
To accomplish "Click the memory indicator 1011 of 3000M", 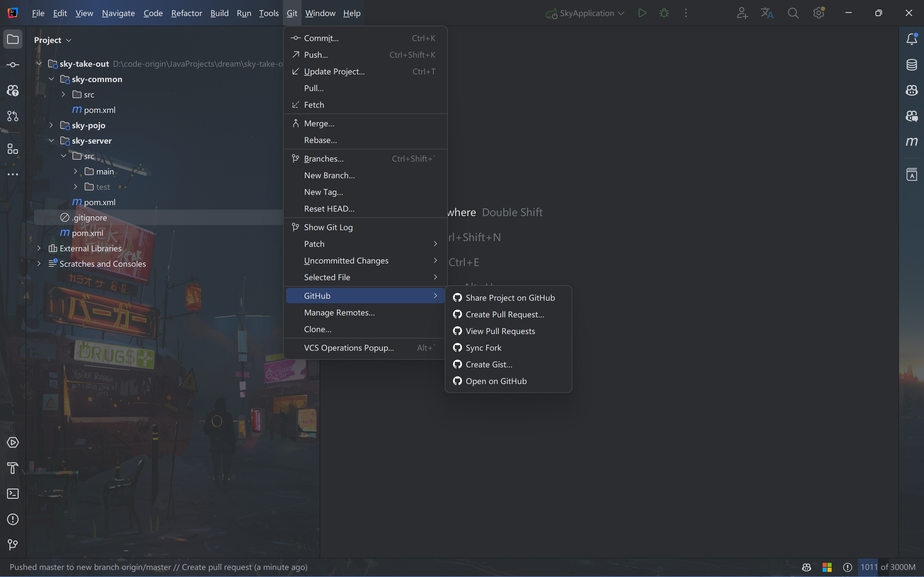I will [x=887, y=567].
